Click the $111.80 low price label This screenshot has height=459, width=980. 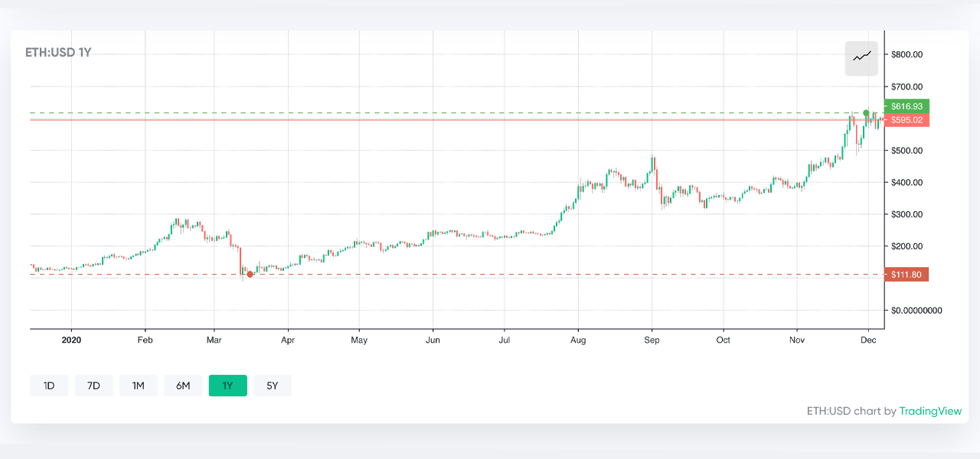(906, 274)
